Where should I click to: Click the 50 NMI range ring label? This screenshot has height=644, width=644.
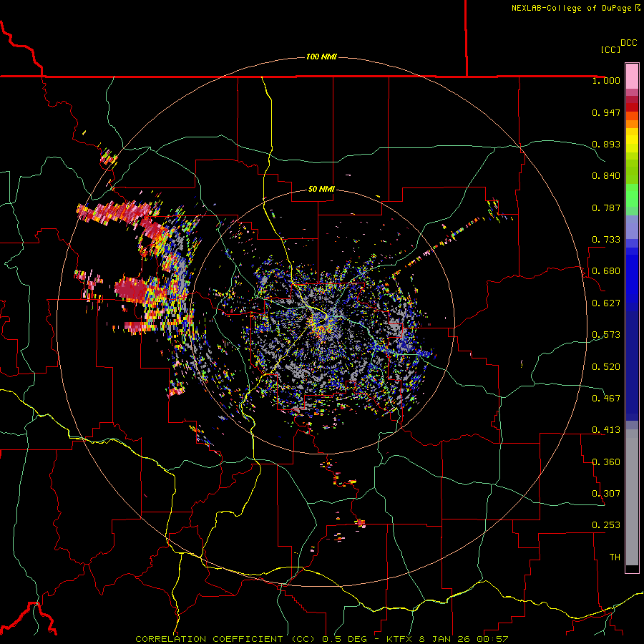point(321,189)
